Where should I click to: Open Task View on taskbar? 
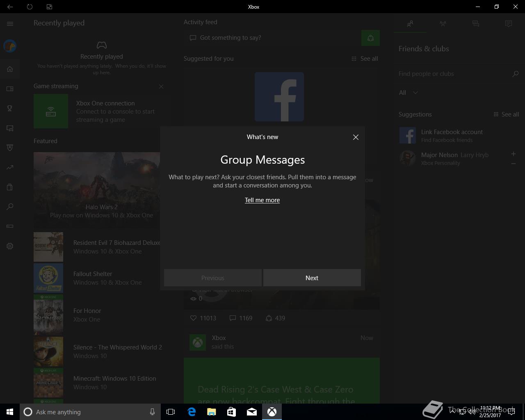tap(171, 412)
